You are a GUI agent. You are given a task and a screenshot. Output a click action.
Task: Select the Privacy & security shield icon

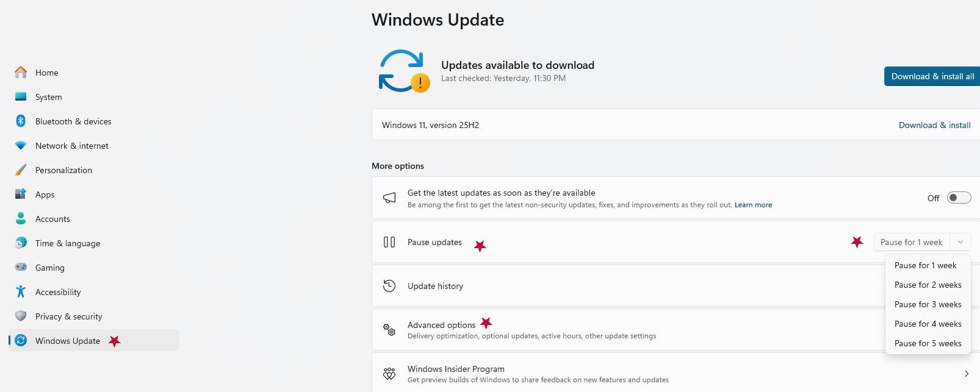pyautogui.click(x=21, y=316)
